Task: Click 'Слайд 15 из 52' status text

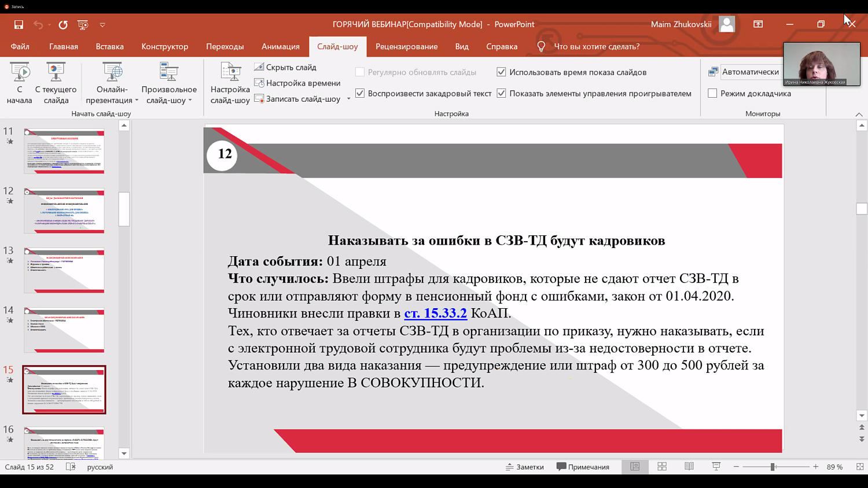Action: click(30, 467)
